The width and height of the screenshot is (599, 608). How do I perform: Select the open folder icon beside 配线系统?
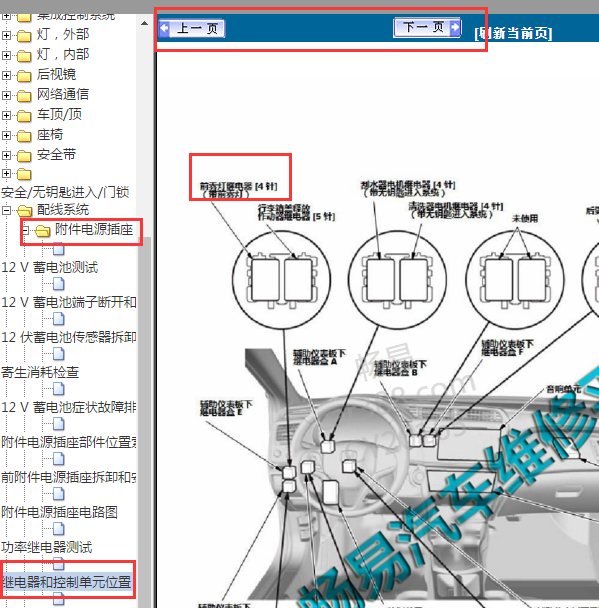pyautogui.click(x=25, y=211)
